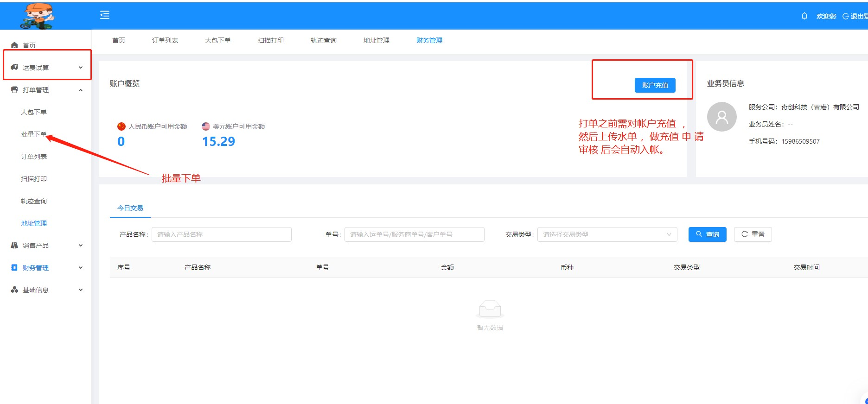Switch to the 地址管理 top tab
868x404 pixels.
[x=377, y=40]
